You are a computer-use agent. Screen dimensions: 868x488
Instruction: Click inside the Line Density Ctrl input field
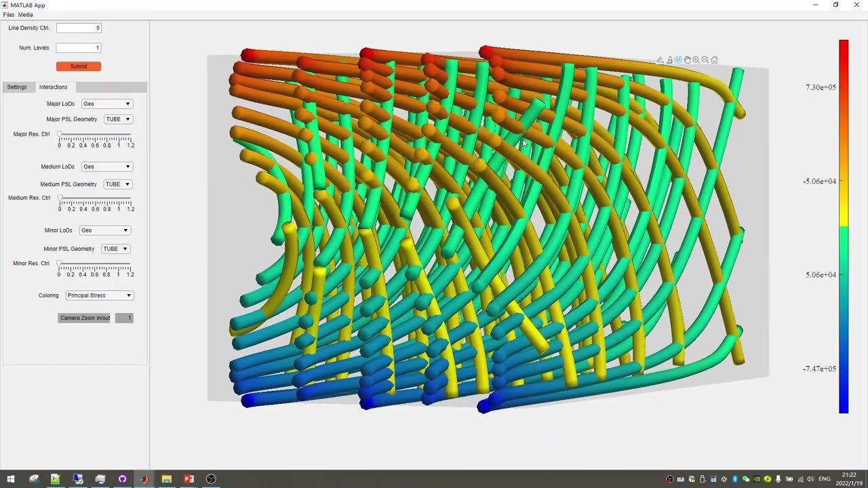pos(79,28)
